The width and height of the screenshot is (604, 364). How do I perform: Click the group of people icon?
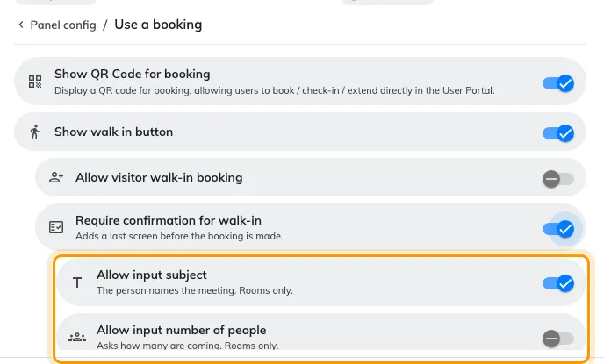pos(77,338)
